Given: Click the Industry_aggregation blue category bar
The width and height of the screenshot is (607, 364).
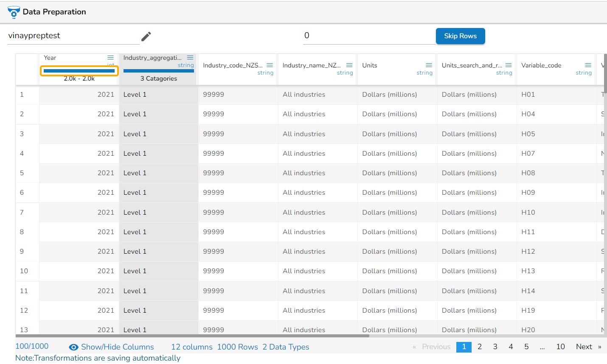Looking at the screenshot, I should pyautogui.click(x=158, y=71).
